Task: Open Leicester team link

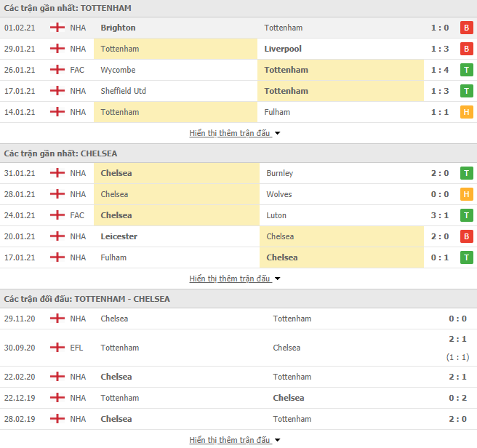Action: [x=119, y=236]
